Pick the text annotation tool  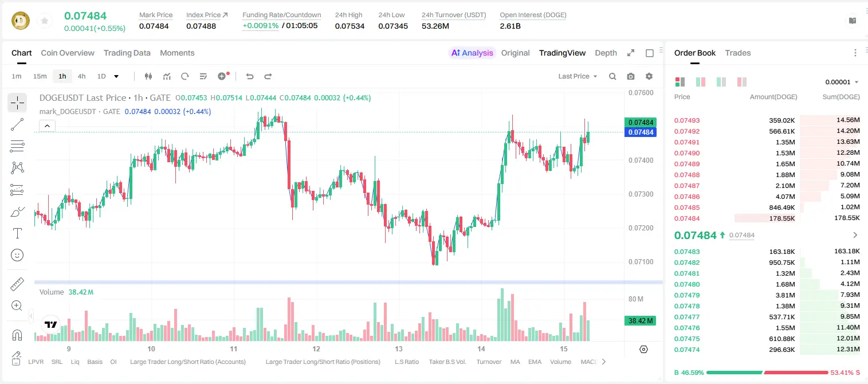17,233
